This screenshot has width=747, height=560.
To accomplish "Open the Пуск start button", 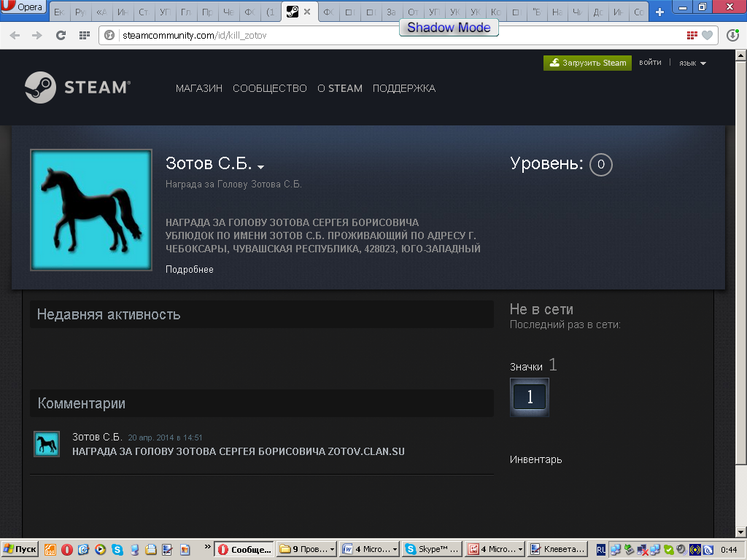I will [20, 550].
